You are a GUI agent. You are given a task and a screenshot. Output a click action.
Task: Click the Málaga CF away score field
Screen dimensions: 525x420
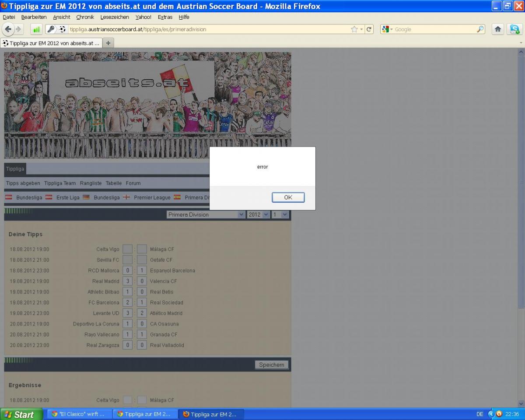pos(142,249)
